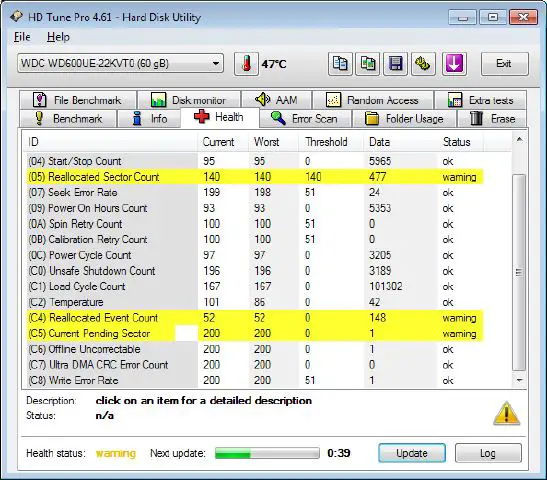547x480 pixels.
Task: Open the AAM tab
Action: pyautogui.click(x=276, y=100)
